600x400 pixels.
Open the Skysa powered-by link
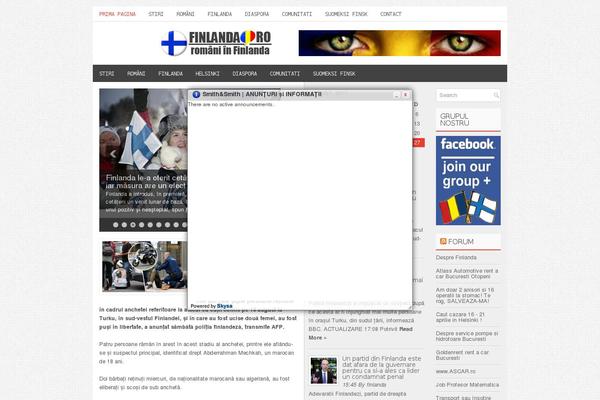[x=224, y=306]
